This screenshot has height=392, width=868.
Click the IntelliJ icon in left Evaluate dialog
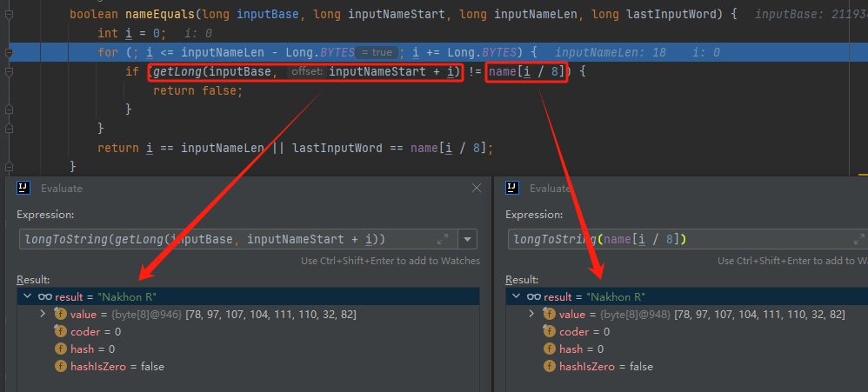coord(23,188)
